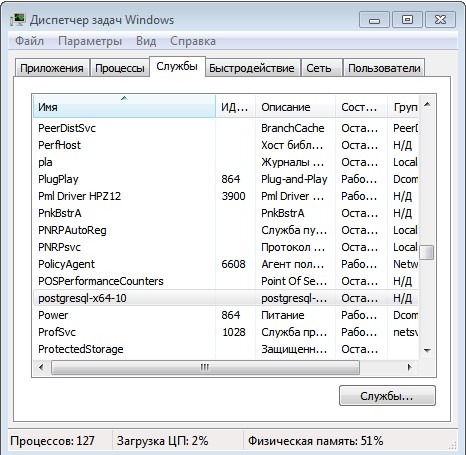Select the PlugPlay service row

(226, 179)
